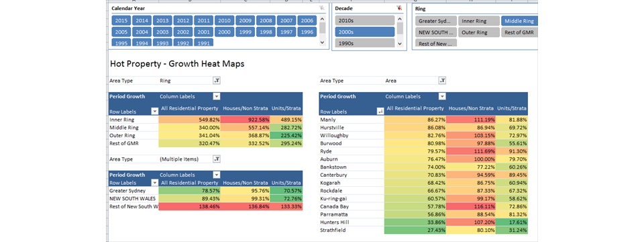Select 2000s in Decade slicer
Image resolution: width=644 pixels, height=242 pixels.
pos(365,32)
